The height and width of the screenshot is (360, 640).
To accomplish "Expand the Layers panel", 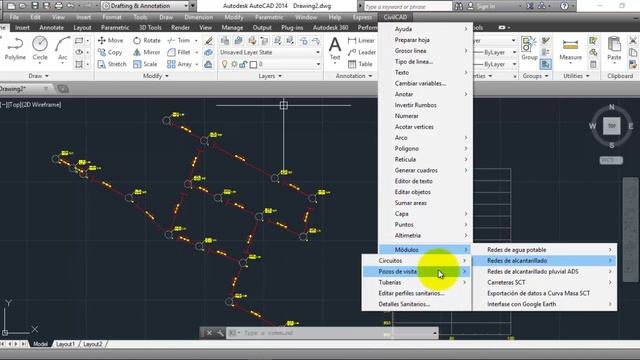I will coord(270,76).
